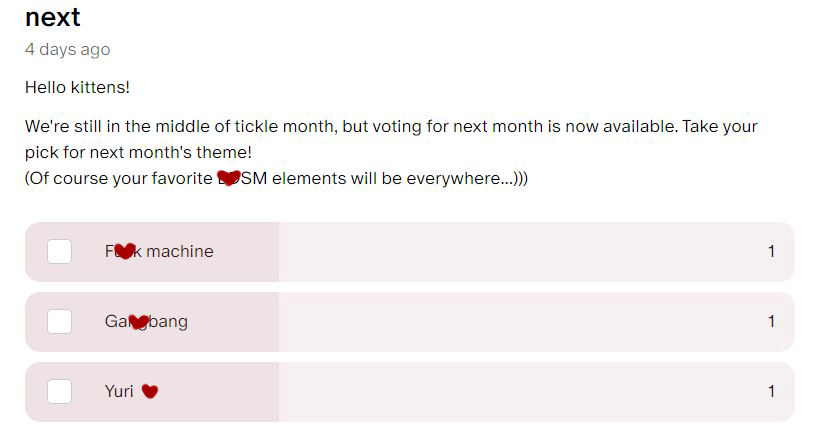The height and width of the screenshot is (436, 816).
Task: Click the filled progress bar of the Yuri row
Action: pos(152,392)
